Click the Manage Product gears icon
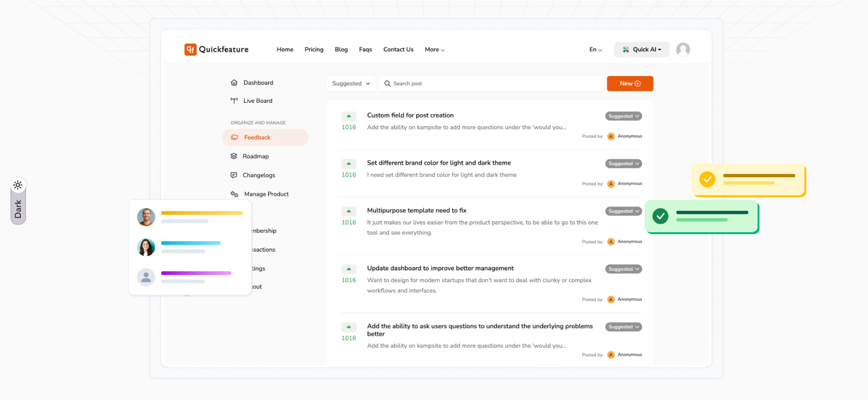The image size is (868, 400). pos(234,194)
